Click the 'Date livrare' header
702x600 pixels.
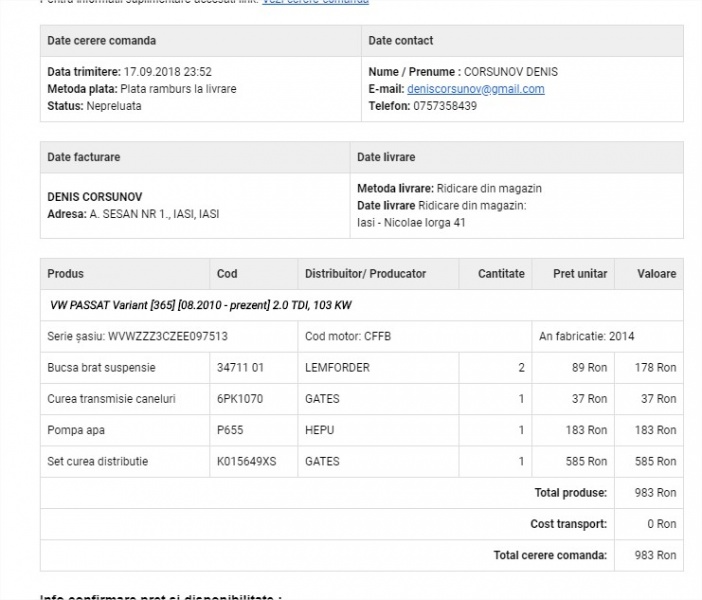coord(386,157)
